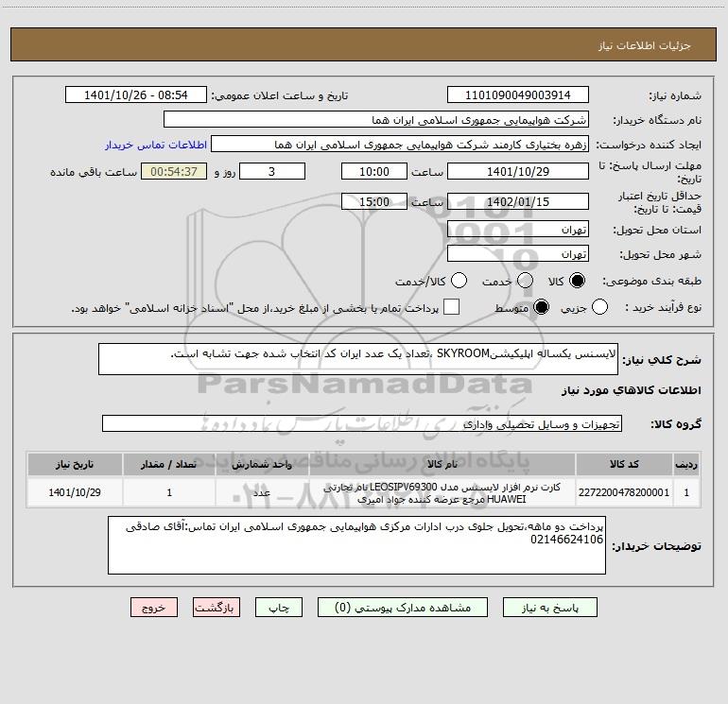The width and height of the screenshot is (728, 704).
Task: Click the نام کالا column header
Action: coord(442,465)
